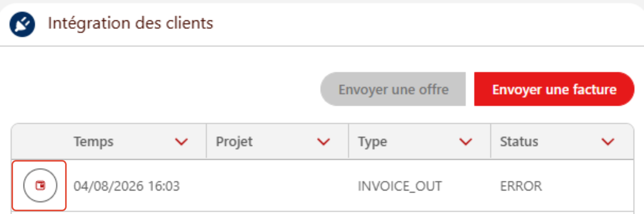Open details icon for the 04/08/2026 entry
The height and width of the screenshot is (214, 644).
[x=40, y=185]
